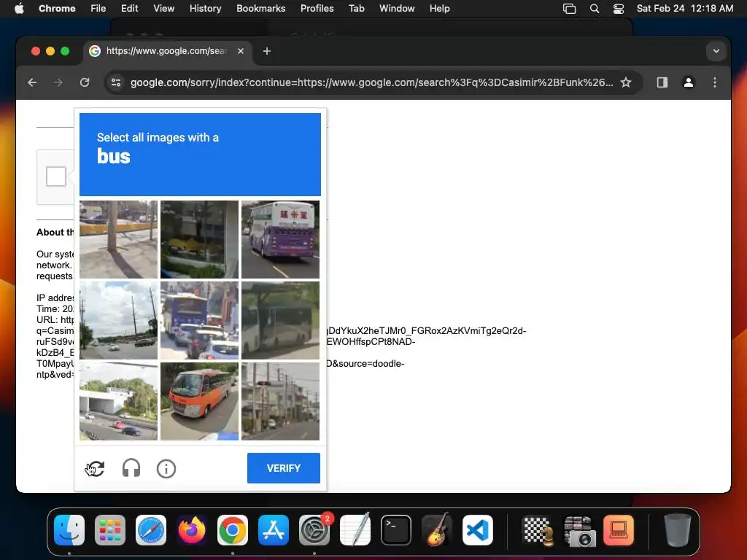Open Image Capture from the Dock

(578, 531)
